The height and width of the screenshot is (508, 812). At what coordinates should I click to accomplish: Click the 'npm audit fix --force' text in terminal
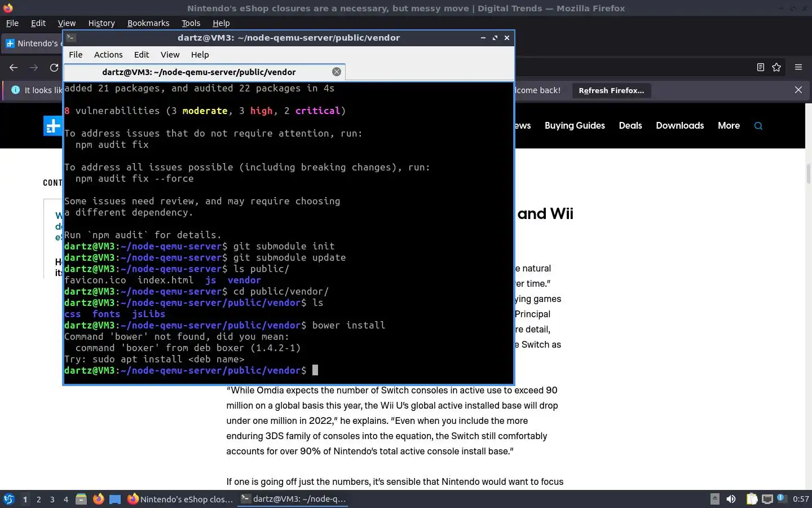pos(134,178)
